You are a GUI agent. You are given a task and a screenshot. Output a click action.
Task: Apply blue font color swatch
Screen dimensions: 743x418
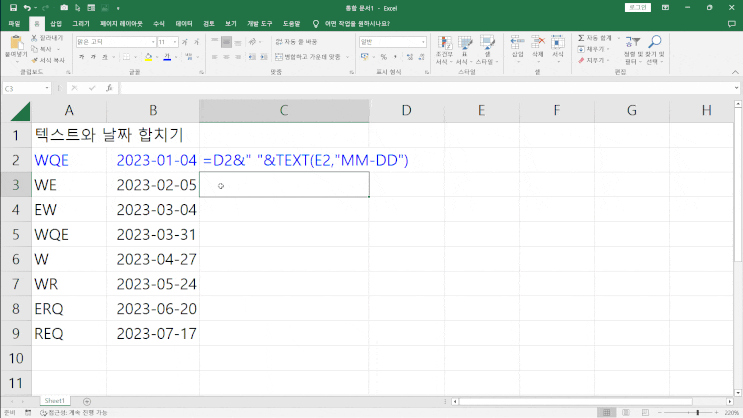(167, 57)
